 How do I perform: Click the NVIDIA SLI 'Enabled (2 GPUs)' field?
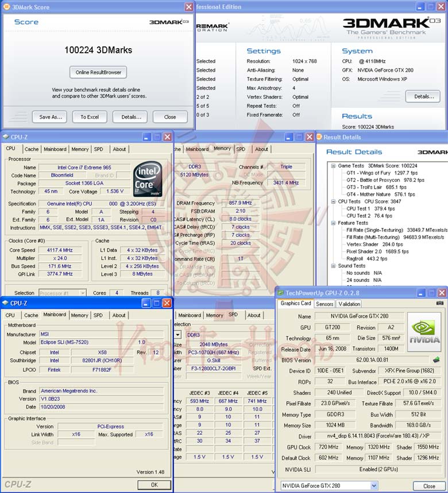tap(379, 469)
